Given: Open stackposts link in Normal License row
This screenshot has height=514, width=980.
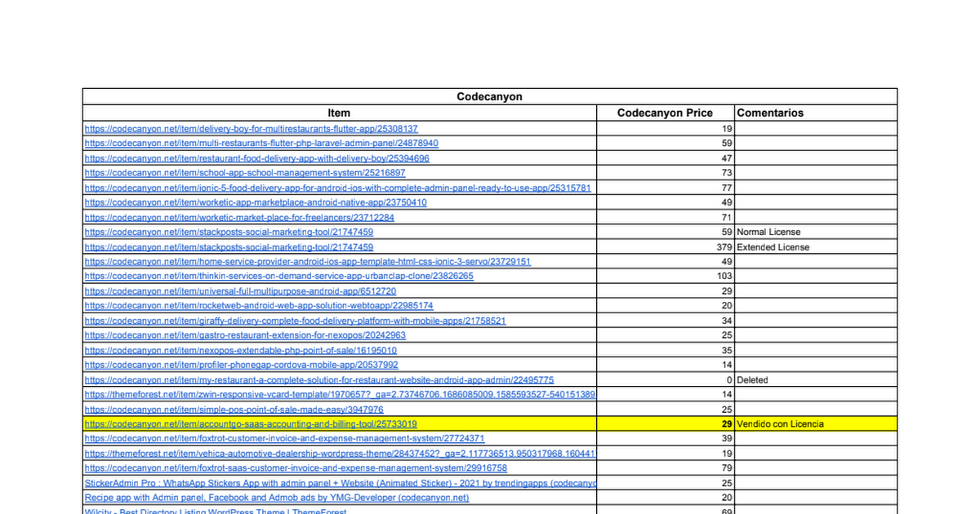Looking at the screenshot, I should (x=229, y=232).
